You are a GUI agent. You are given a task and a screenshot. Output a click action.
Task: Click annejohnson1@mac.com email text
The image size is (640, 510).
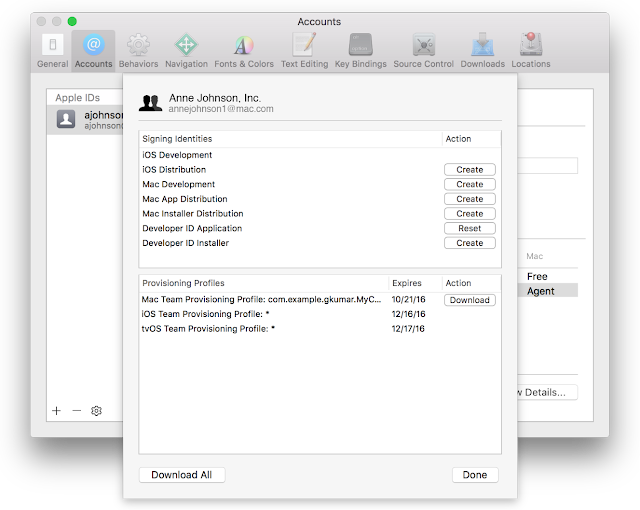tap(221, 109)
